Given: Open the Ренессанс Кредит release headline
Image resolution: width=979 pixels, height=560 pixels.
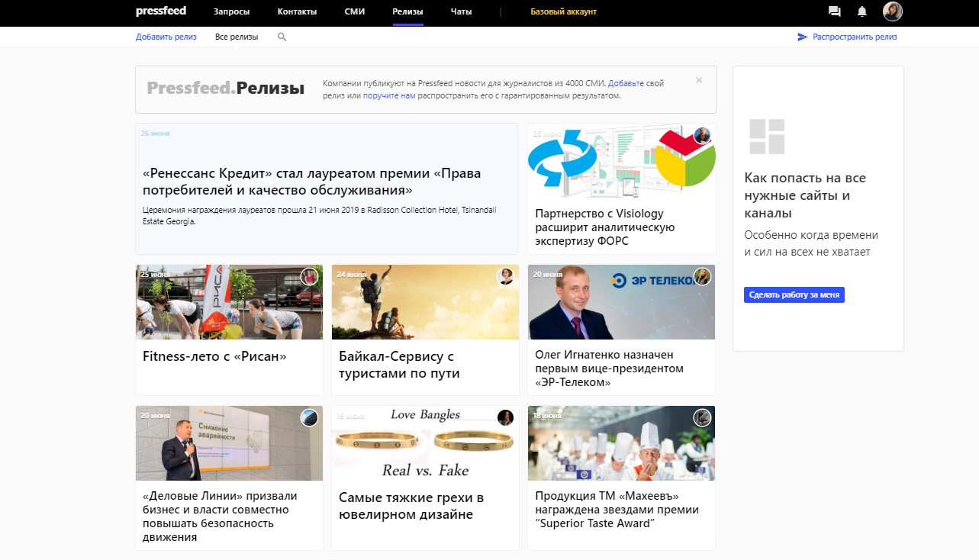Looking at the screenshot, I should (x=311, y=182).
